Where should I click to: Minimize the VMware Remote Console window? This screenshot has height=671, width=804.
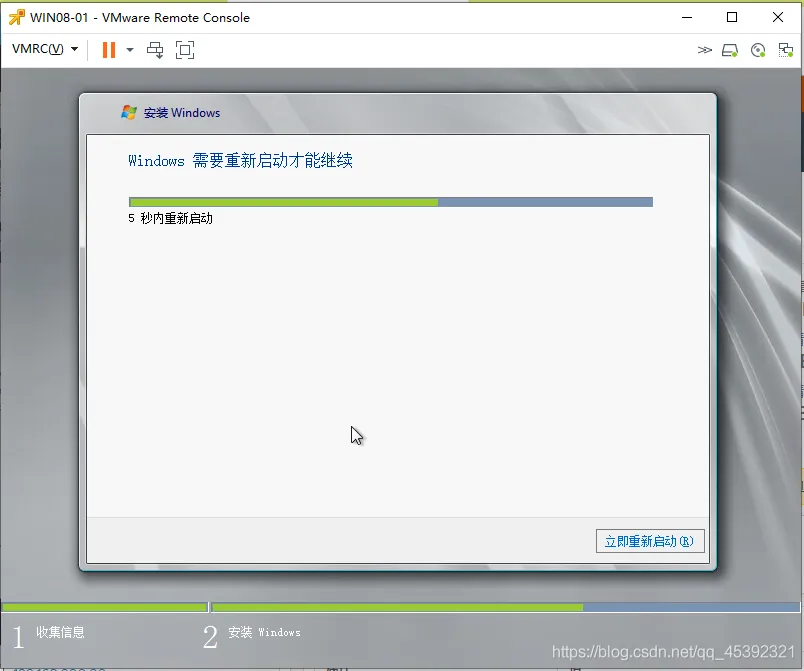(x=687, y=17)
